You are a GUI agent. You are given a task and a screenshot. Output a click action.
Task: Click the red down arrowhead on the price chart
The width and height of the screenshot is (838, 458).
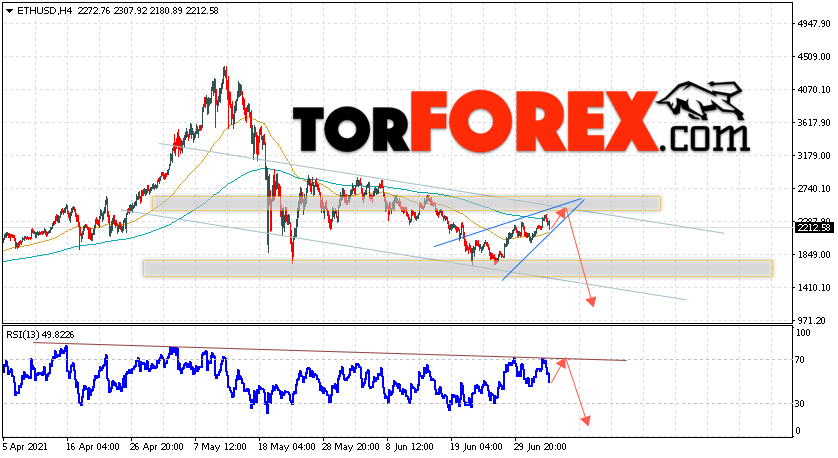[591, 301]
